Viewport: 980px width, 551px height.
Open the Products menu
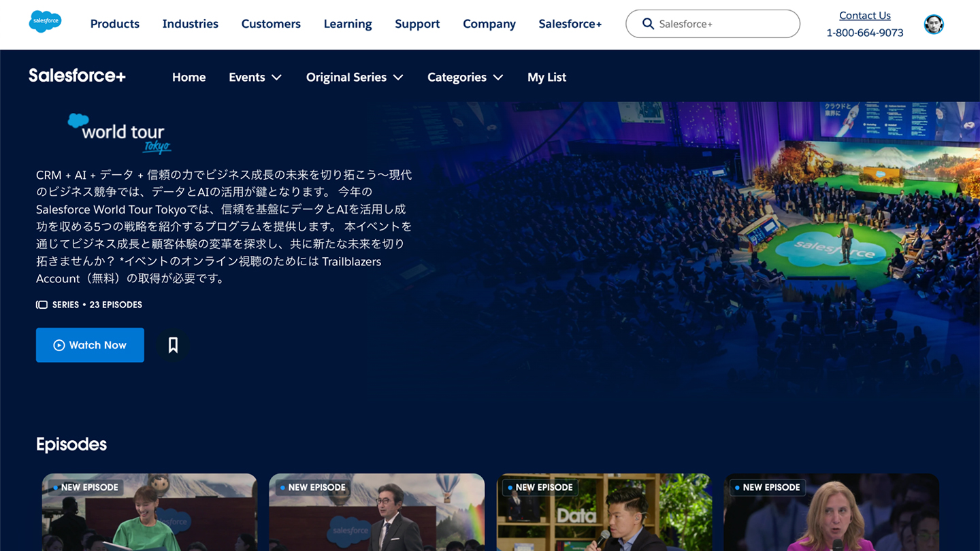point(114,24)
